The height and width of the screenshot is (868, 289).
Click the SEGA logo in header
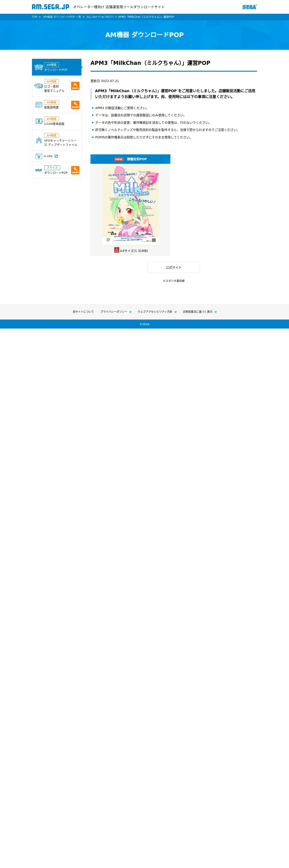coord(249,7)
